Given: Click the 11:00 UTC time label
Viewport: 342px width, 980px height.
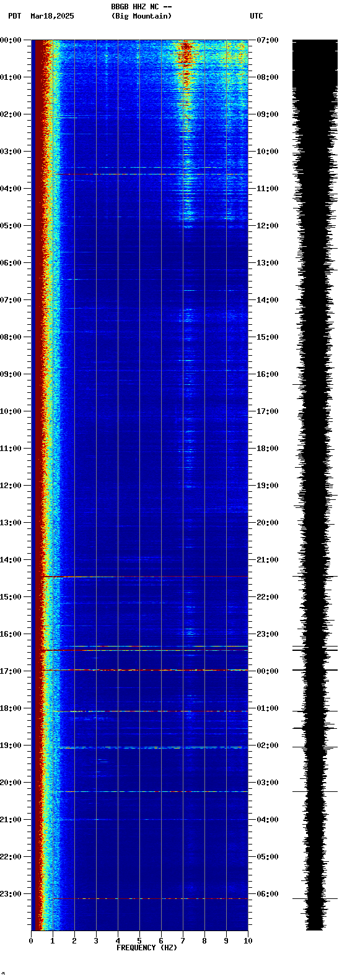Looking at the screenshot, I should point(268,189).
